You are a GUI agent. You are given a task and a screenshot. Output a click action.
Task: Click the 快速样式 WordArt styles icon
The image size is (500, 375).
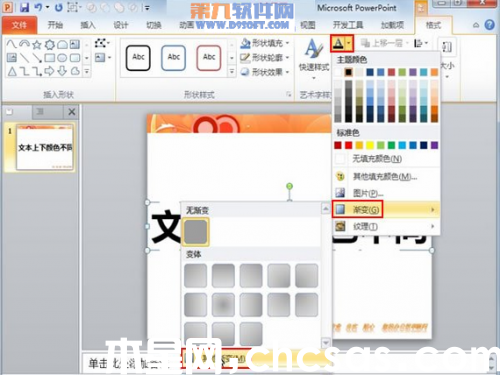tap(314, 50)
